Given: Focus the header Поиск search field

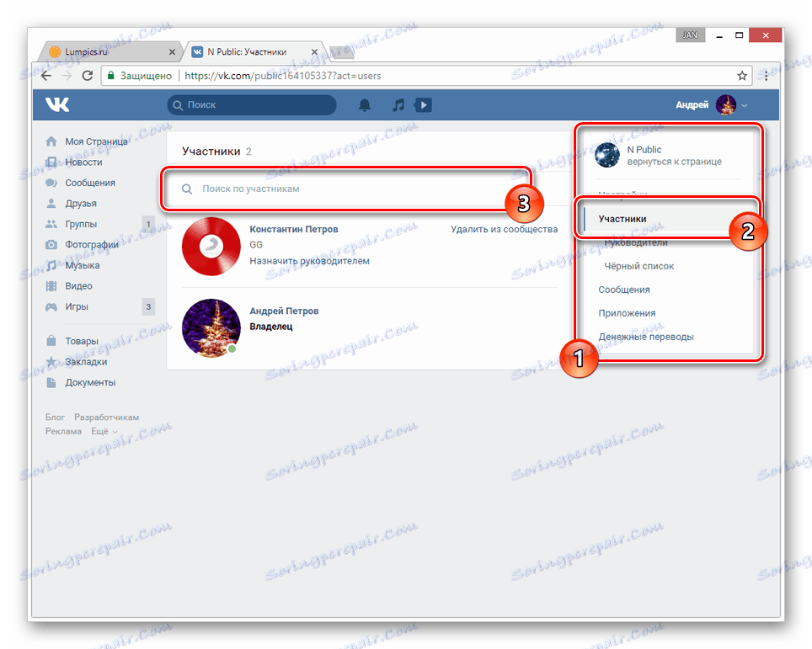Looking at the screenshot, I should 252,105.
